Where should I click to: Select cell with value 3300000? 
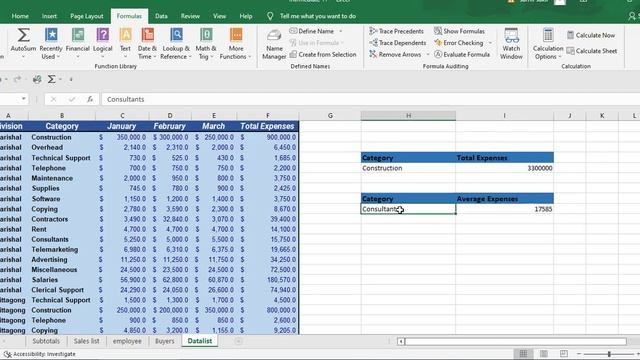(x=504, y=168)
